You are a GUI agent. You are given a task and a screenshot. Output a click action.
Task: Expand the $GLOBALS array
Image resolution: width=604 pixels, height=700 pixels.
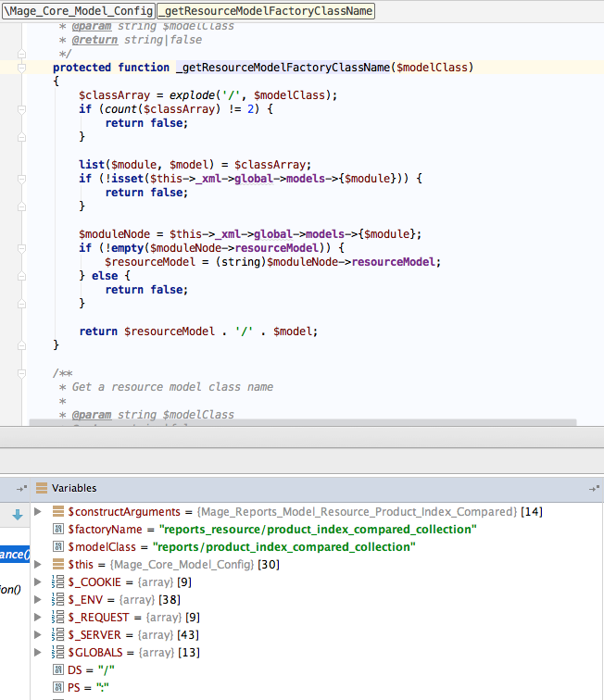point(38,653)
